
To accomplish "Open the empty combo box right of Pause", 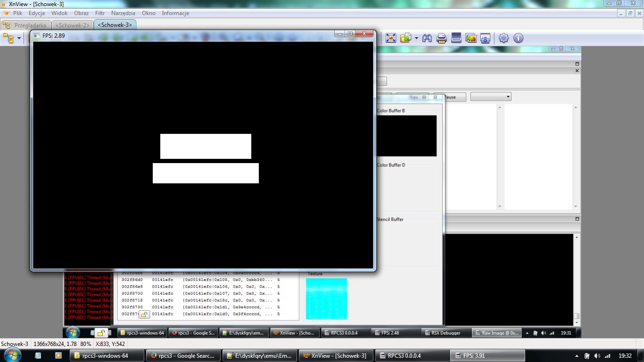I will 491,97.
